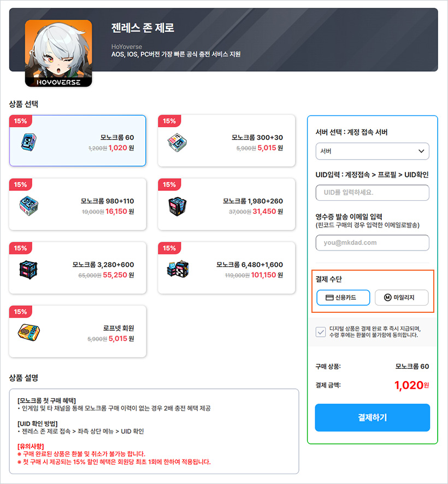The height and width of the screenshot is (484, 448).
Task: Select 마일리지 payment method
Action: pos(402,298)
